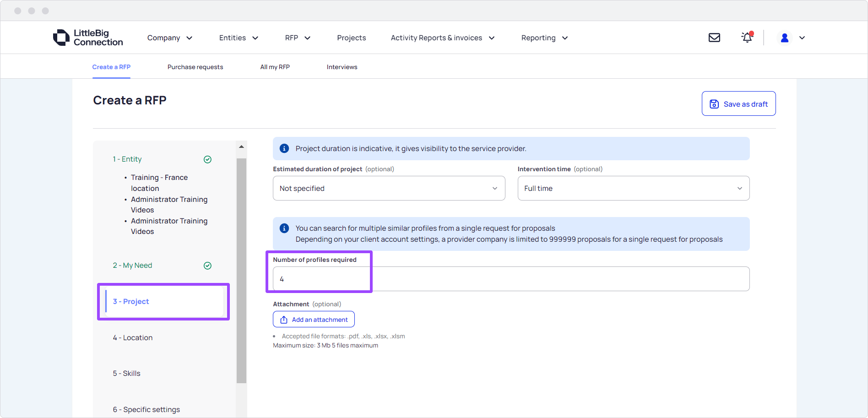The height and width of the screenshot is (418, 868).
Task: Open the Reporting menu
Action: (x=544, y=38)
